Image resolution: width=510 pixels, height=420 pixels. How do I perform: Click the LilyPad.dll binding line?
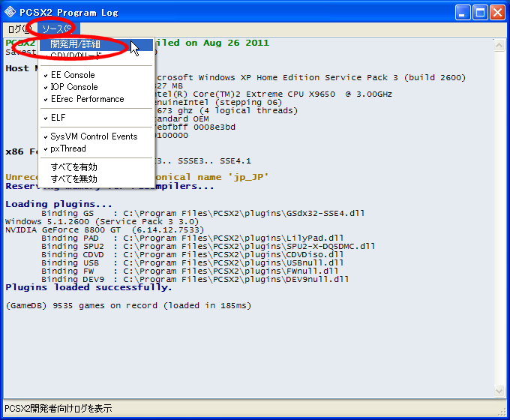(192, 238)
